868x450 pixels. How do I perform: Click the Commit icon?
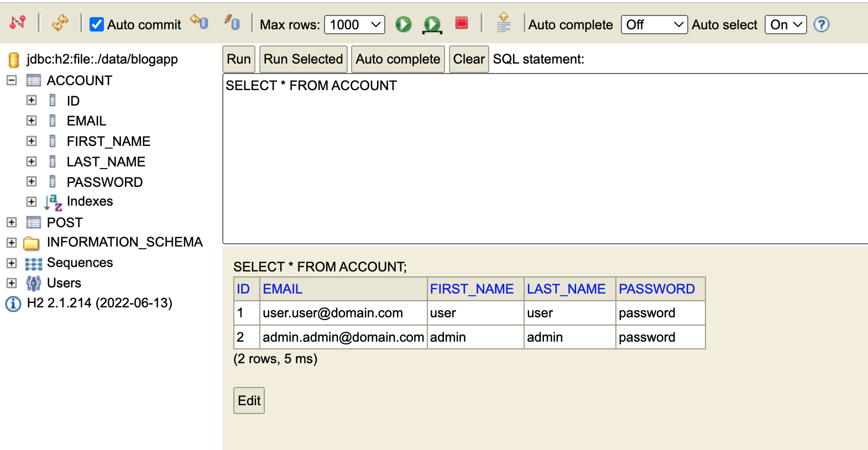[x=232, y=22]
